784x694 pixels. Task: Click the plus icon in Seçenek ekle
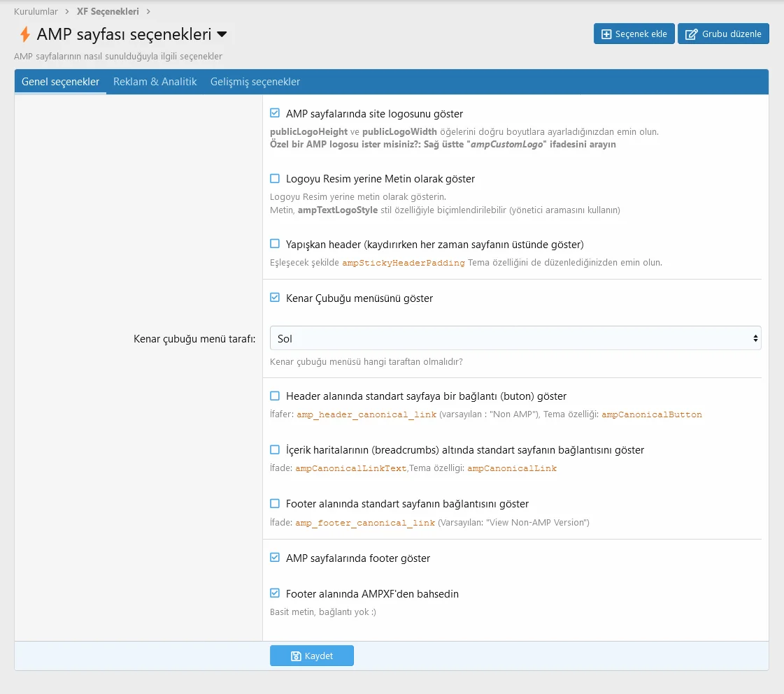click(x=606, y=34)
